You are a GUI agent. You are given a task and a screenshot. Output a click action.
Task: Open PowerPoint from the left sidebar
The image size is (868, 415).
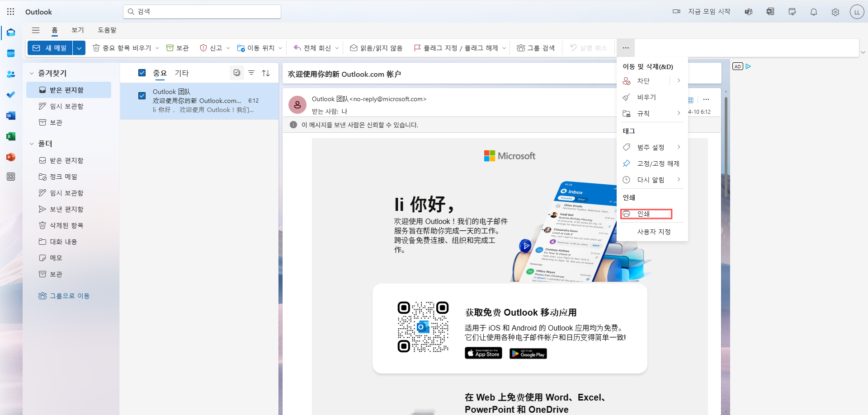[x=10, y=157]
